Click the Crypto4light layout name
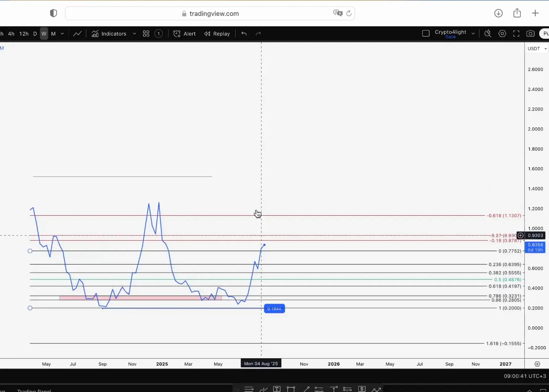The height and width of the screenshot is (392, 549). click(451, 32)
